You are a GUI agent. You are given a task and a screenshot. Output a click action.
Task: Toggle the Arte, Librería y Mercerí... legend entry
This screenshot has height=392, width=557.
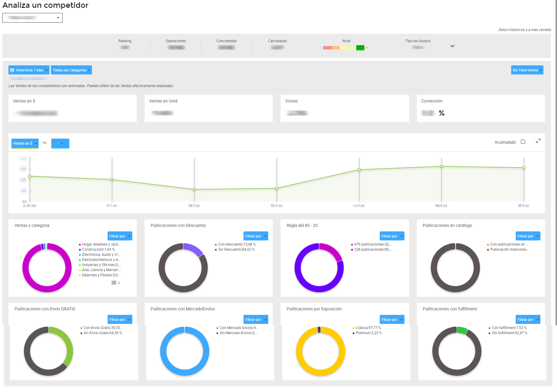click(x=99, y=270)
